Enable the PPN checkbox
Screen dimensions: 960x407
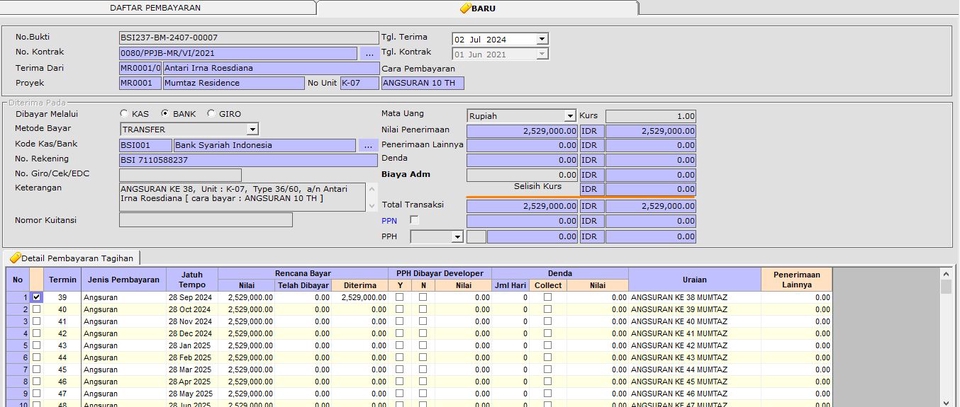tap(415, 220)
